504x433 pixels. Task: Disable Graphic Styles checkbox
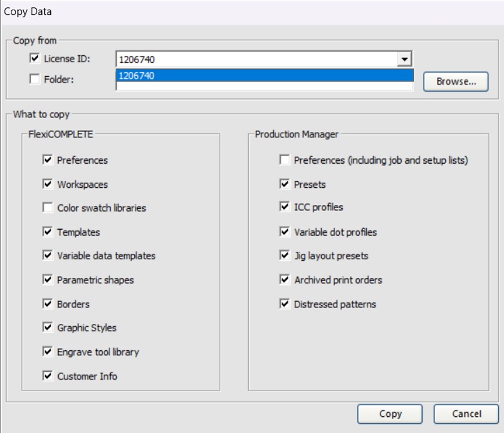[47, 327]
